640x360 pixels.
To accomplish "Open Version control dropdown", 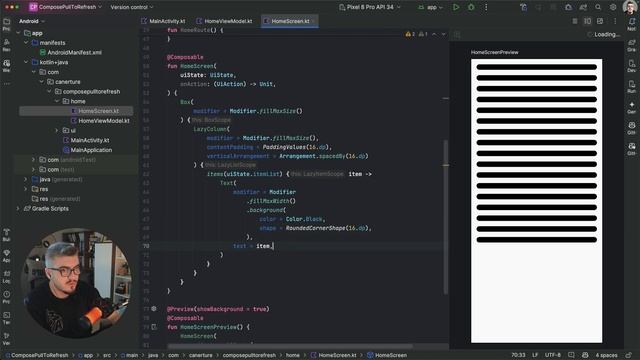I will 131,7.
